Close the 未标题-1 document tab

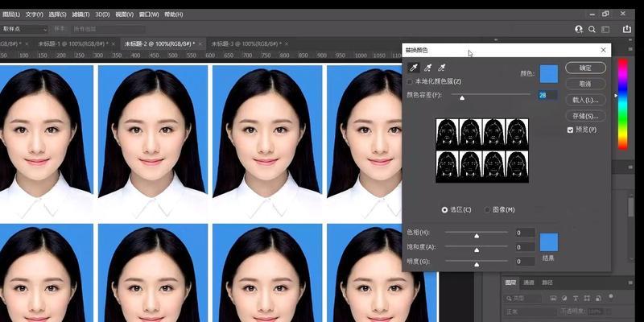(113, 43)
